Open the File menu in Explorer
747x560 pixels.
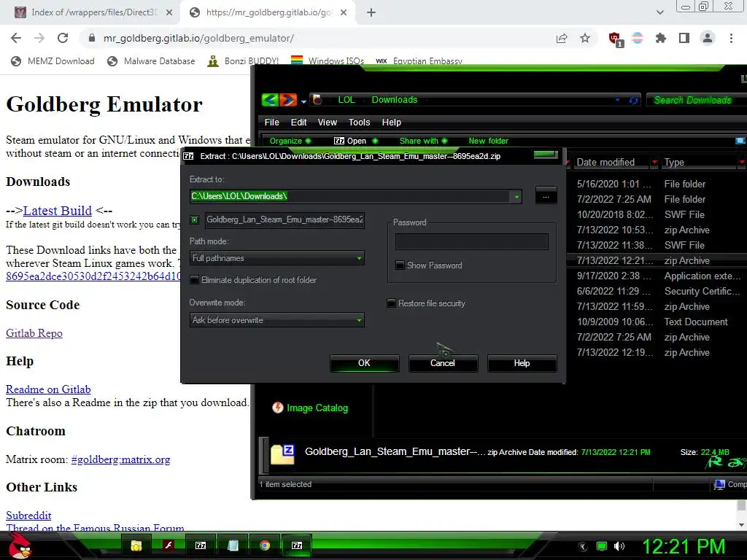point(271,122)
